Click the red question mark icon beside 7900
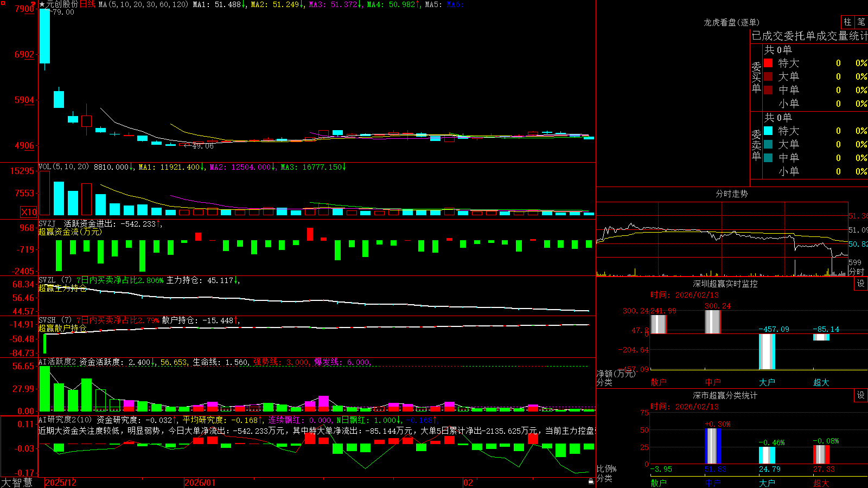 (x=34, y=4)
